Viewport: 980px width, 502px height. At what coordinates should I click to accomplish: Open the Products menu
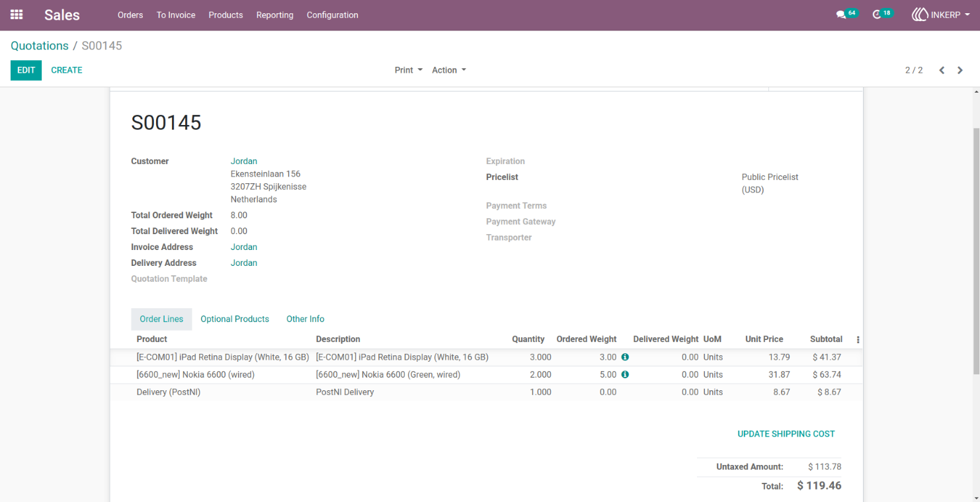pos(225,15)
